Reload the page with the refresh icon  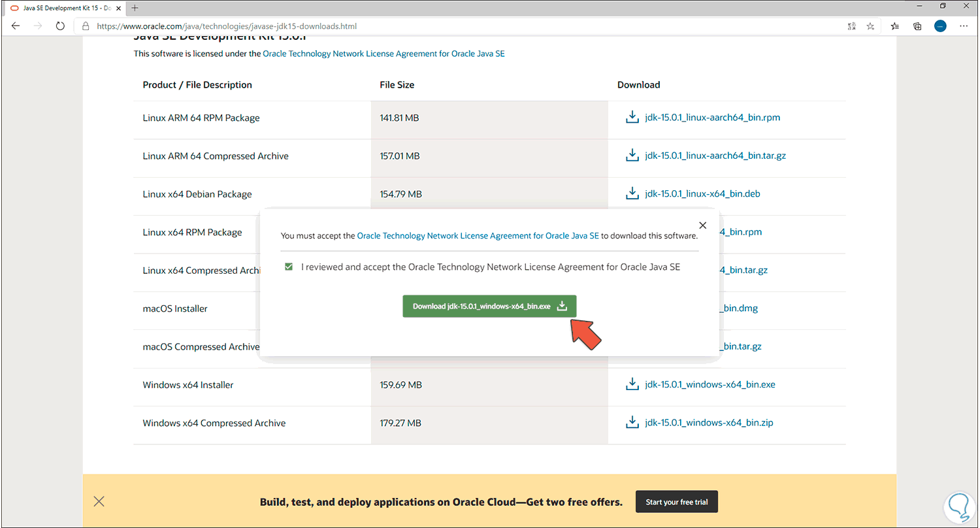coord(60,26)
